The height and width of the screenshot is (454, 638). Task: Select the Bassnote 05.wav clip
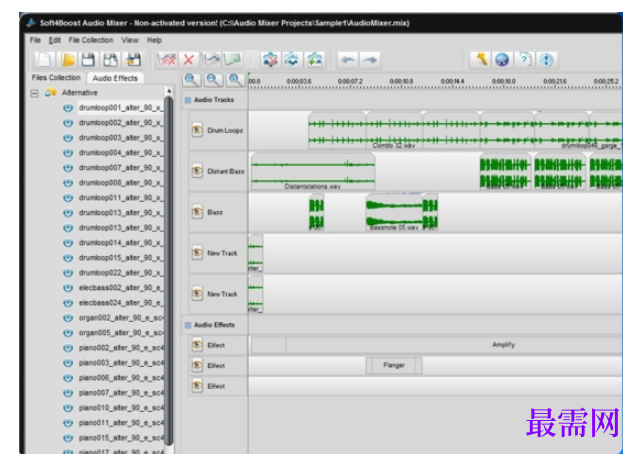click(x=394, y=212)
